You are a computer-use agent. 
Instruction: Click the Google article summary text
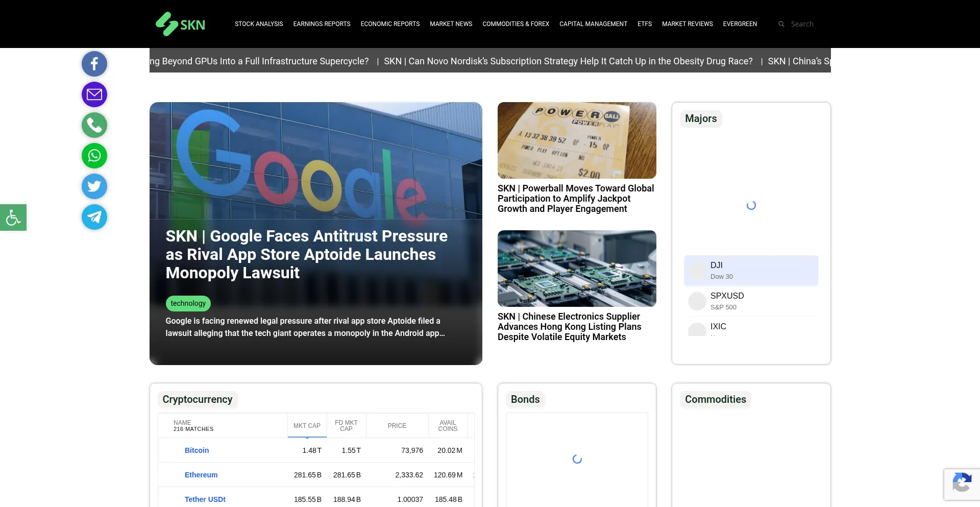(305, 327)
